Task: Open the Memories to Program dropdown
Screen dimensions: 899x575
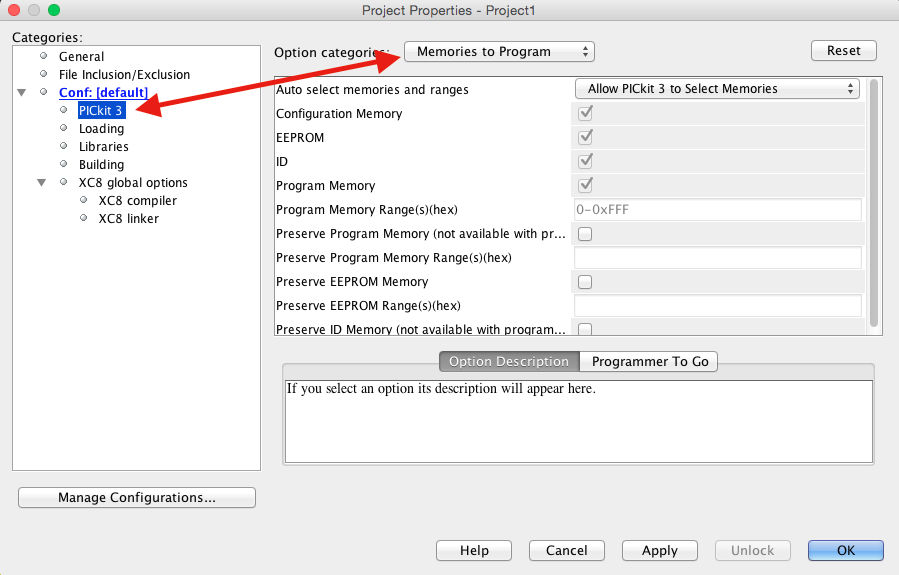Action: 499,52
